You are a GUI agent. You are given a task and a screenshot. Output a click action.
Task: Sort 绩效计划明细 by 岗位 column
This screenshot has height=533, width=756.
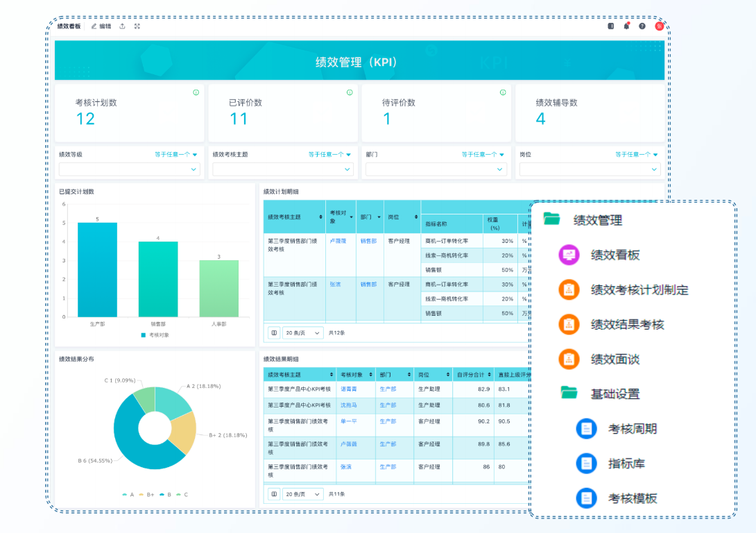[416, 217]
